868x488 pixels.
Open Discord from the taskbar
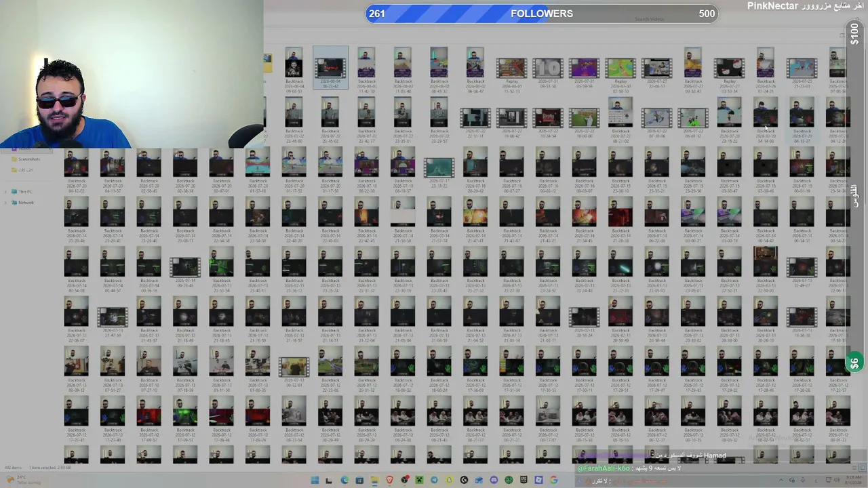pyautogui.click(x=494, y=481)
